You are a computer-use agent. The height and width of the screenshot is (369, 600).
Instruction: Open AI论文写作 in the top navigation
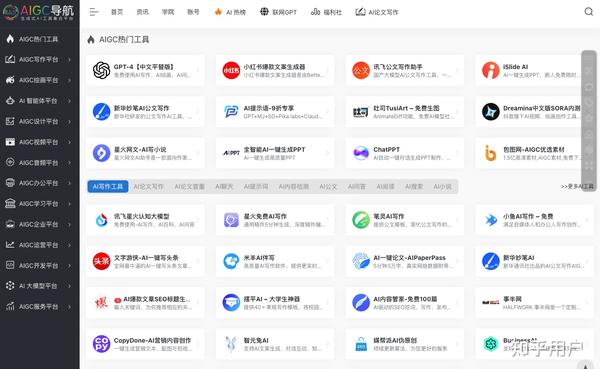point(377,12)
